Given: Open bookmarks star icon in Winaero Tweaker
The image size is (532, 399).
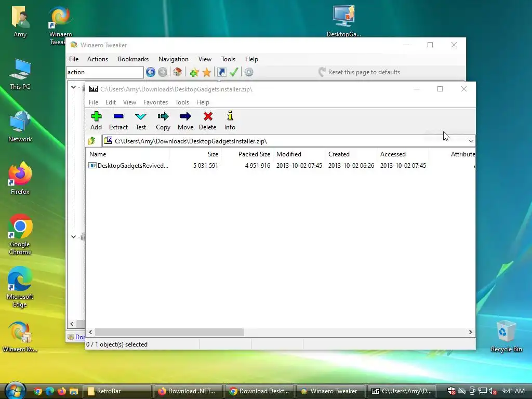Looking at the screenshot, I should 207,72.
